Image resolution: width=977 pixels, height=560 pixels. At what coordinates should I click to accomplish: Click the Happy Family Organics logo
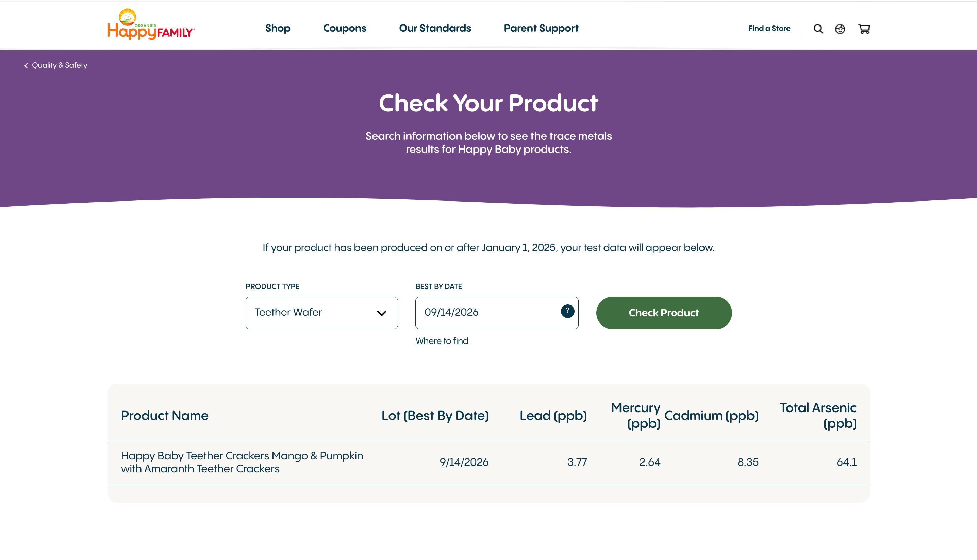click(x=151, y=25)
